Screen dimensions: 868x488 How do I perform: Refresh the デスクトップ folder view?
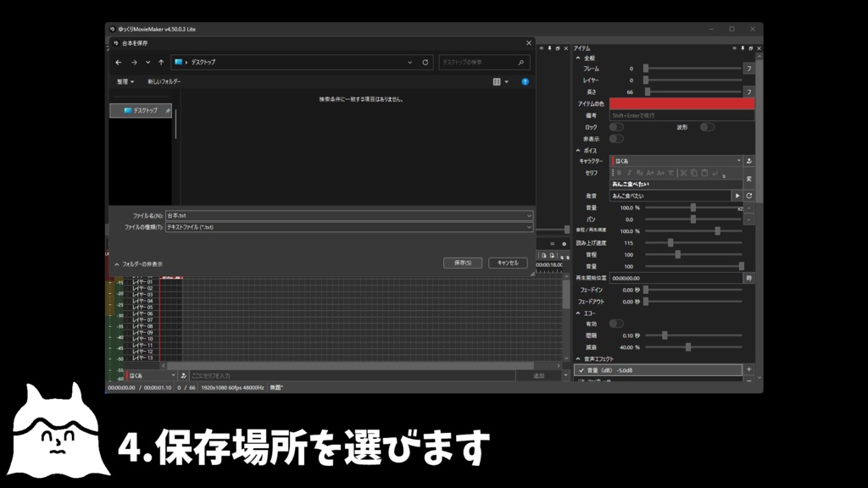coord(426,63)
